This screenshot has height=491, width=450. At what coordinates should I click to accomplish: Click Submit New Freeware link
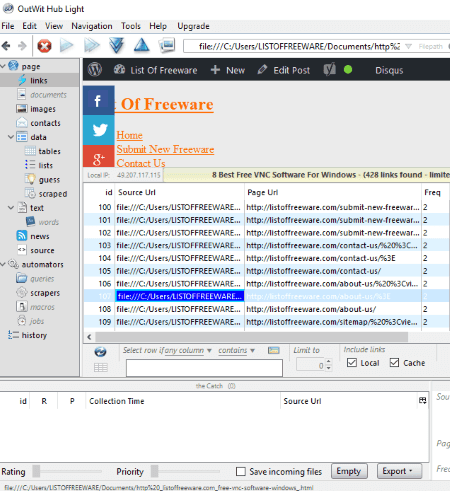point(165,149)
